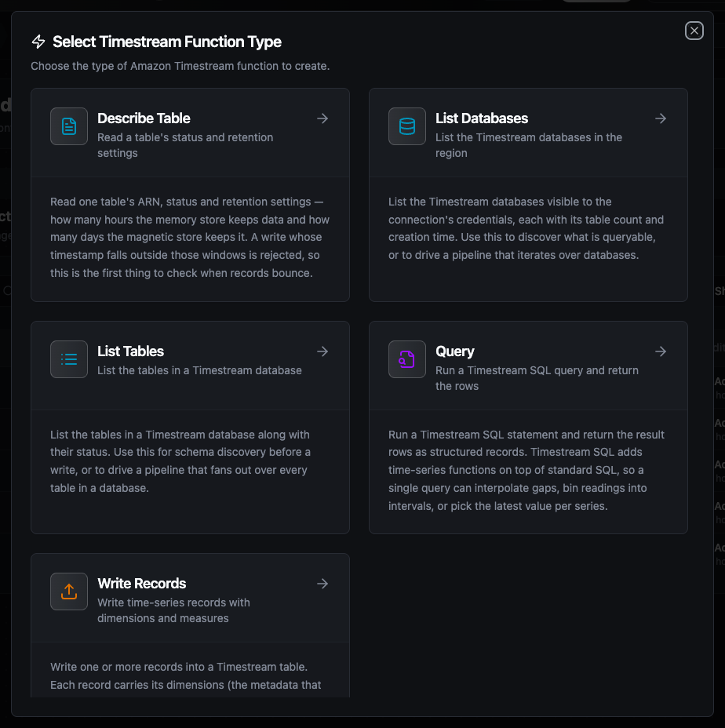Click subtitle 'Run a Timestream SQL query and return the rows'
This screenshot has height=728, width=725.
point(537,378)
